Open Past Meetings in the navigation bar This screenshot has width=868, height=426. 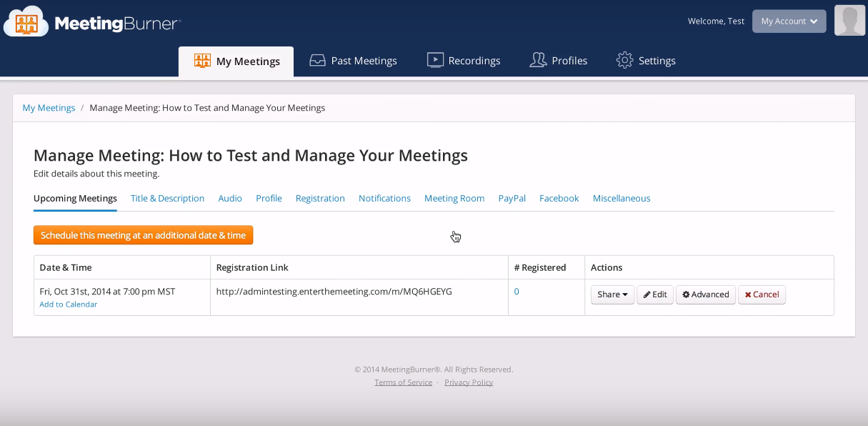click(x=353, y=61)
